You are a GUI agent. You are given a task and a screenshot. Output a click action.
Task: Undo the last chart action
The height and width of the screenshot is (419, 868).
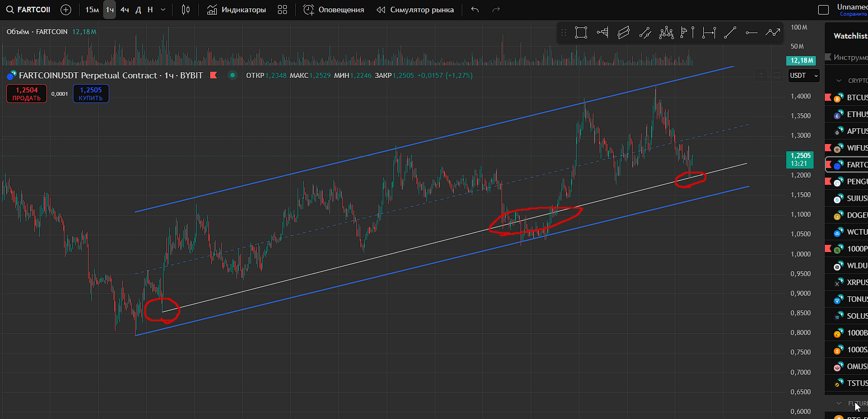475,10
